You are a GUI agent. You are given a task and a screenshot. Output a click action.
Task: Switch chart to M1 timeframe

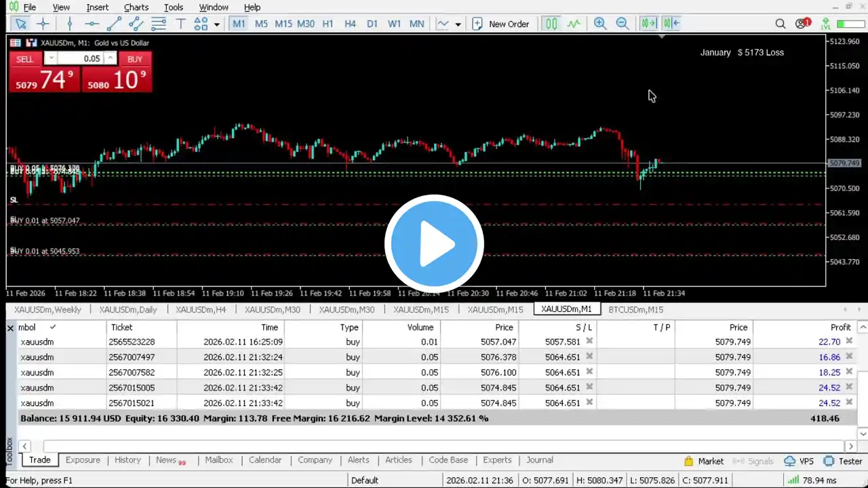tap(239, 24)
